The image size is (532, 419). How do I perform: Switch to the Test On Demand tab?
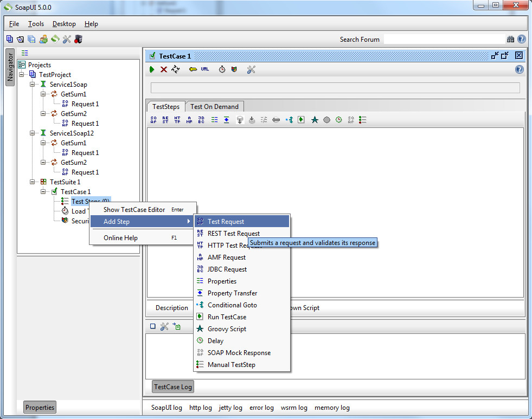tap(214, 107)
